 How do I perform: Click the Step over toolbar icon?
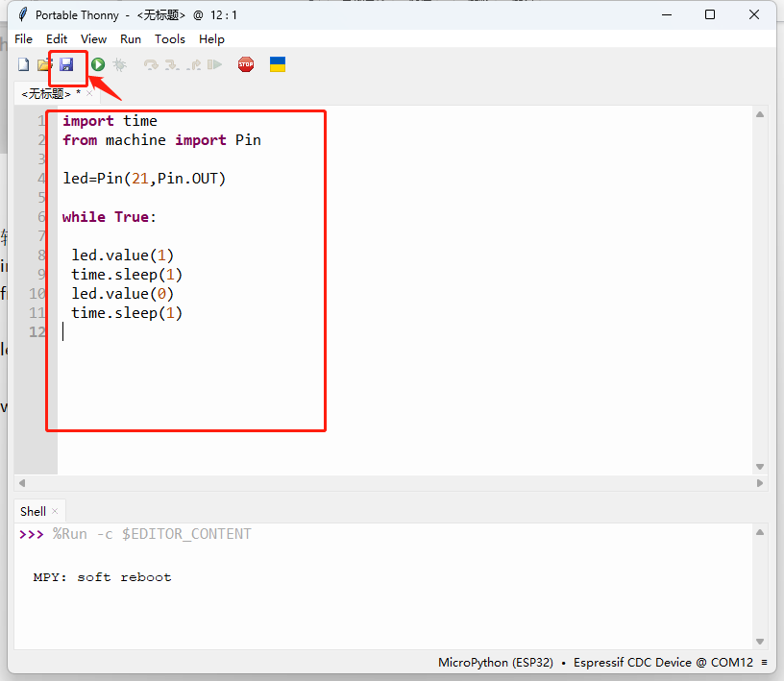click(x=151, y=64)
